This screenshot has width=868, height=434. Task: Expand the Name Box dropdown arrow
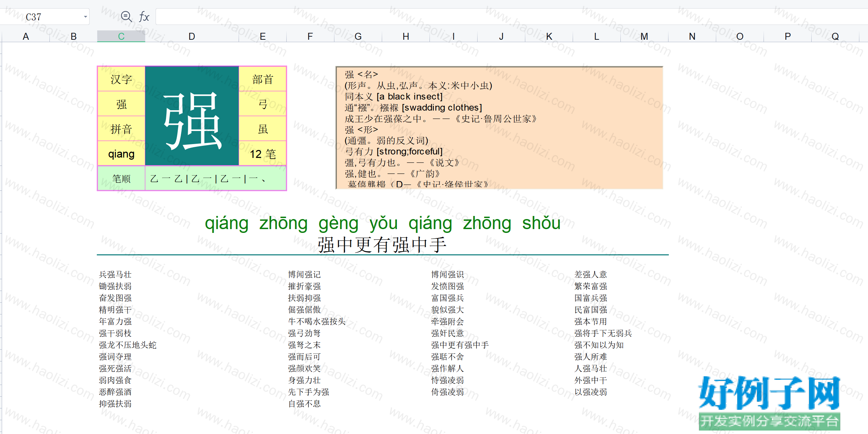tap(85, 17)
